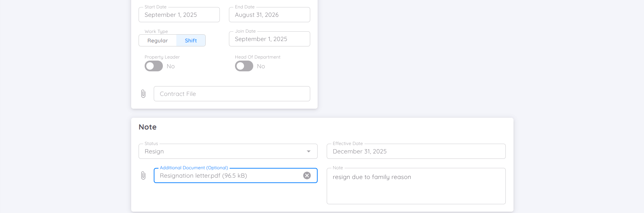Select the Shift work type
The width and height of the screenshot is (644, 213).
tap(191, 41)
